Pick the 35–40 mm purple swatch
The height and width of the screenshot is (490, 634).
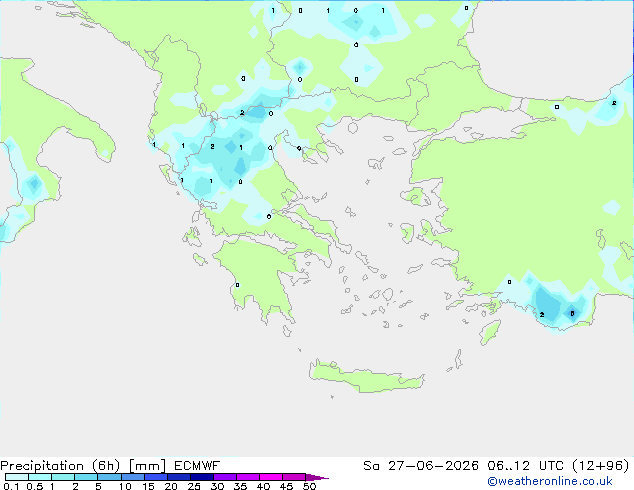(x=248, y=477)
